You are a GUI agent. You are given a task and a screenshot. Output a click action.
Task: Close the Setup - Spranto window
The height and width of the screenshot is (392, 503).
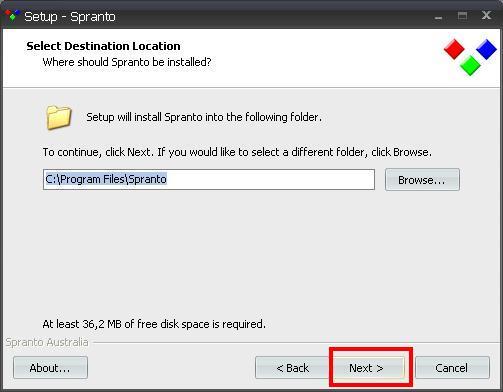click(486, 15)
